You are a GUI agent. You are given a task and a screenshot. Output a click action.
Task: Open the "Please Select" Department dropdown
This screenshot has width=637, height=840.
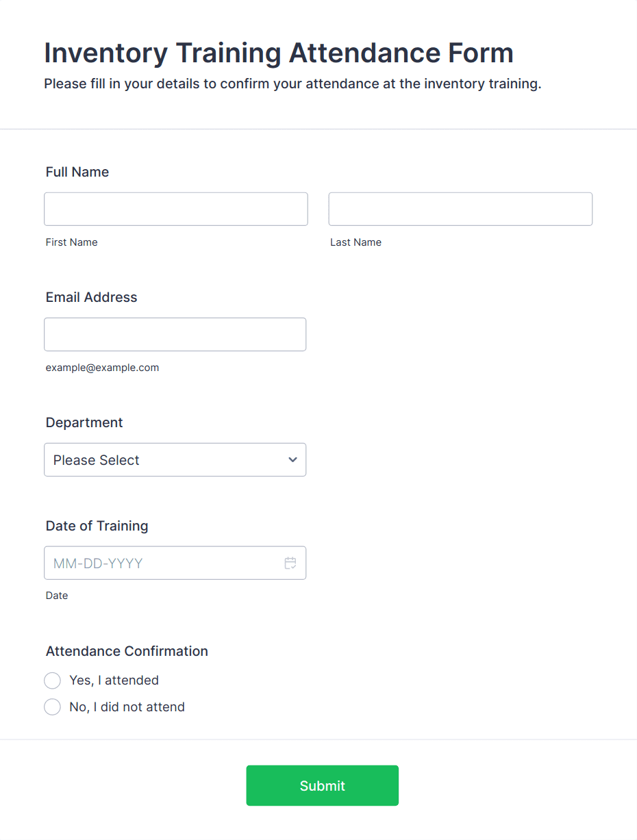click(x=175, y=460)
